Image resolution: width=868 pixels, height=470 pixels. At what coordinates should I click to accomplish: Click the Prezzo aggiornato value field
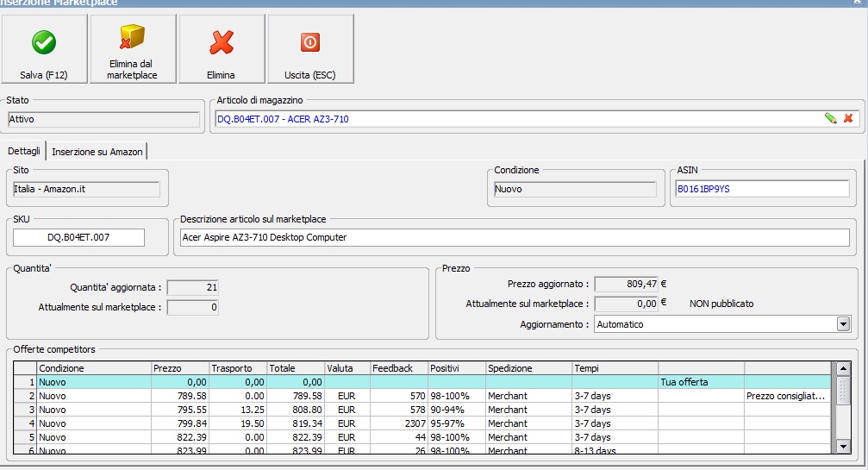[x=627, y=283]
